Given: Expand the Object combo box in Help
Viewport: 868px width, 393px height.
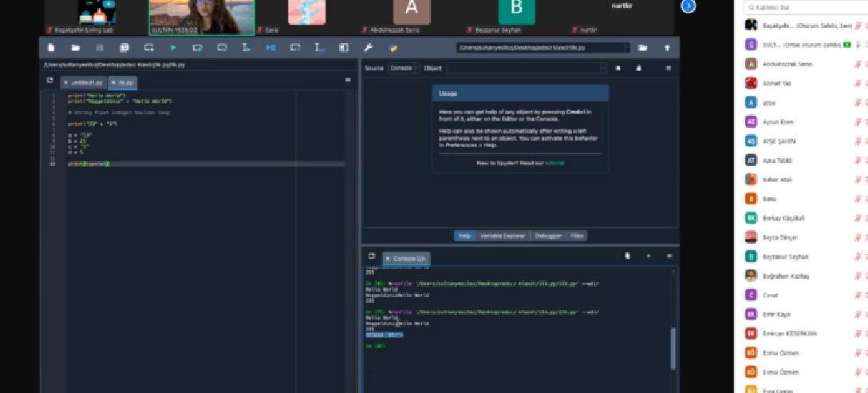Looking at the screenshot, I should tap(602, 69).
